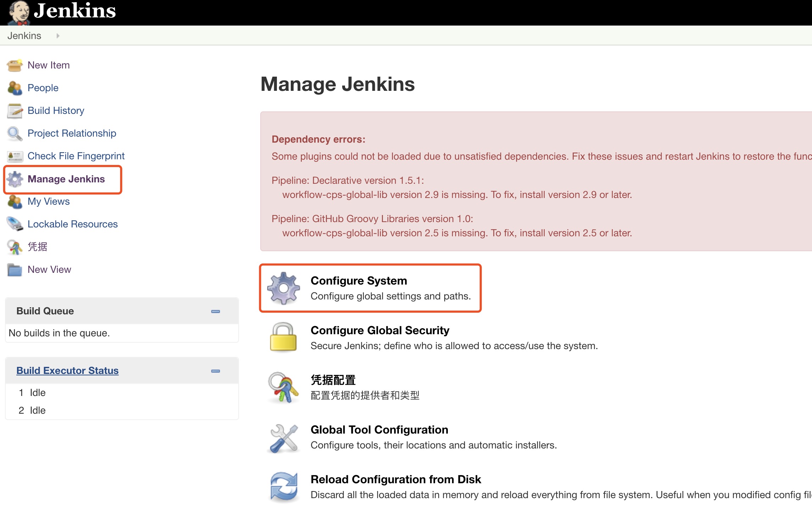Click the 凭据配置 keys icon
This screenshot has width=812, height=518.
[283, 387]
